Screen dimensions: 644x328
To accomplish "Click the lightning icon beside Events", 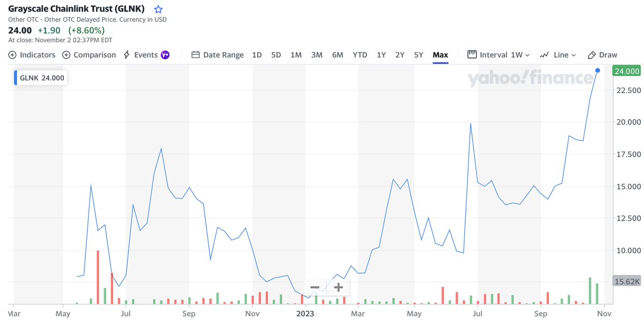I will point(127,55).
